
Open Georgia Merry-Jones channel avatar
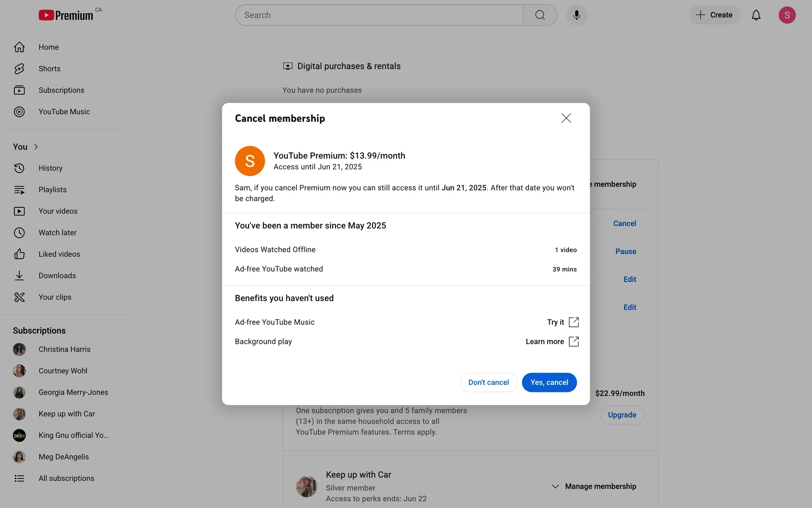point(19,392)
